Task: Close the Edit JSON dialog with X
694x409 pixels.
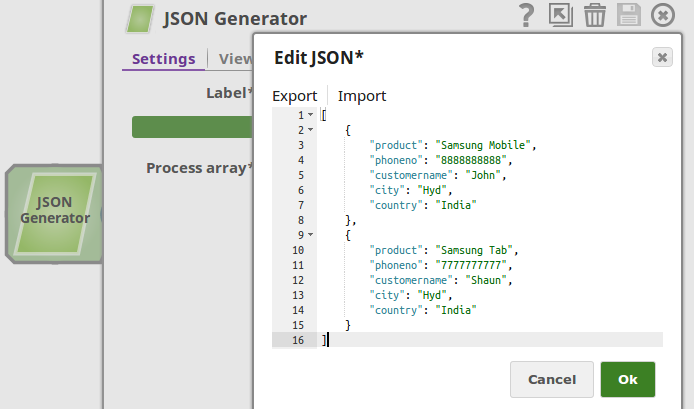Action: click(662, 58)
